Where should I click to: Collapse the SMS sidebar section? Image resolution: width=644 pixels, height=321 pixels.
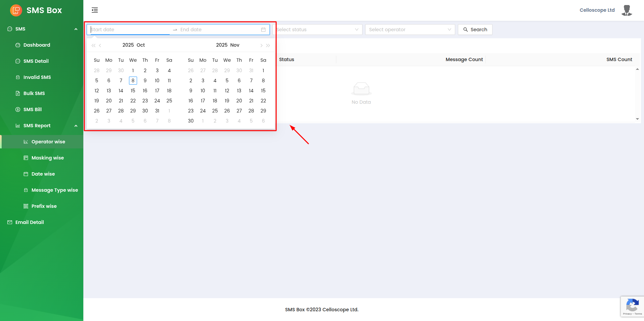click(76, 29)
